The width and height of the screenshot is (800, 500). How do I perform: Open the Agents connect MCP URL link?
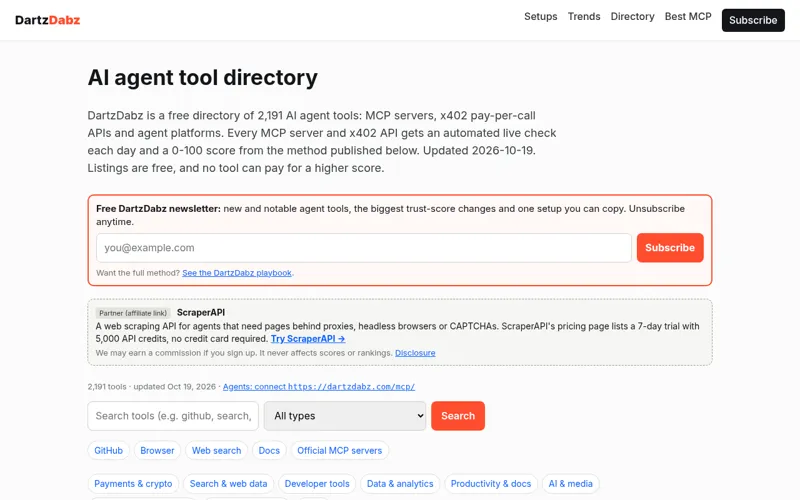point(319,387)
